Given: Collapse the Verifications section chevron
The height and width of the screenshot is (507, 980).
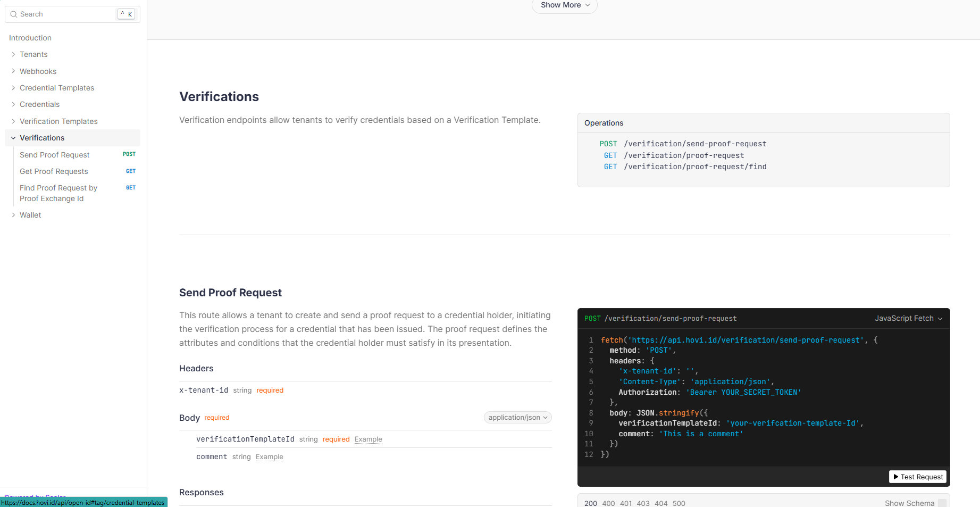Looking at the screenshot, I should click(x=13, y=138).
